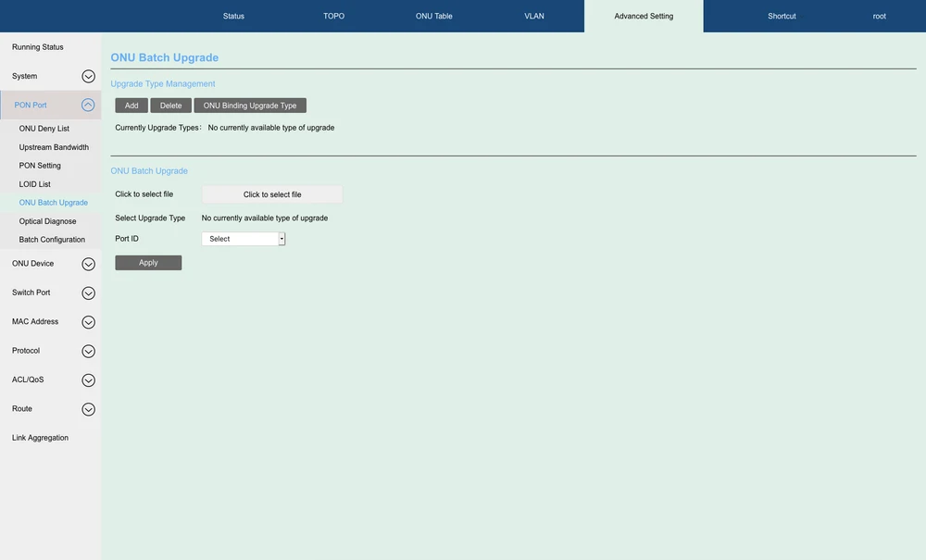Open Optical Diagnose in the sidebar
Viewport: 926px width, 560px height.
(x=48, y=221)
